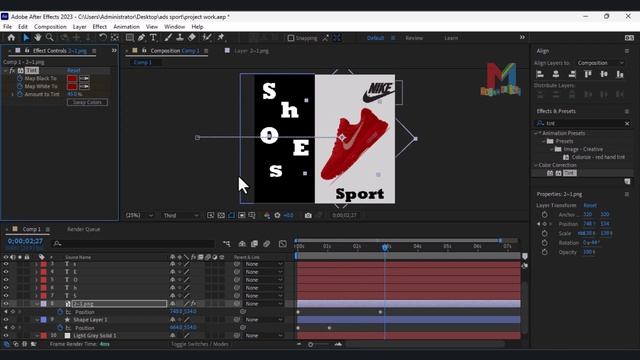Toggle Position stopwatch under 2~1.png layer
Viewport: 640px width, 360px height.
(60, 312)
